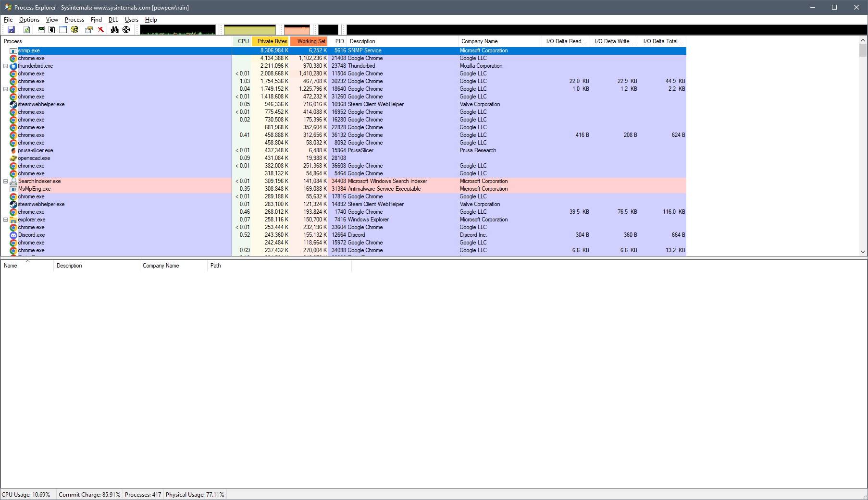
Task: Collapse the SearchIndexer.exe tree node
Action: click(5, 181)
